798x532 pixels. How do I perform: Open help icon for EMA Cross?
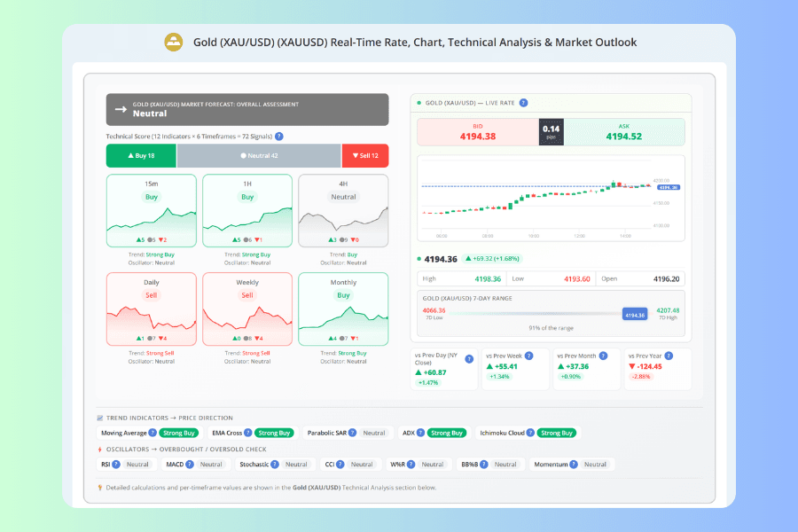pyautogui.click(x=248, y=433)
